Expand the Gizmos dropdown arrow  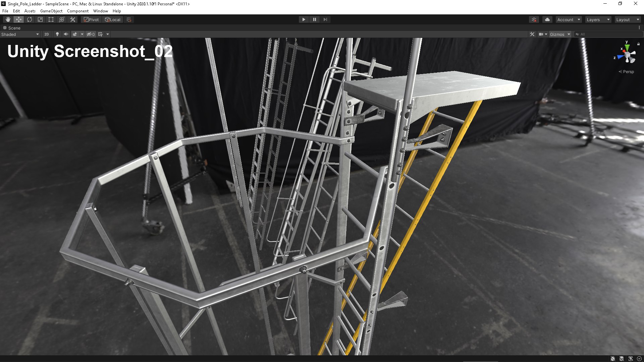pyautogui.click(x=569, y=34)
